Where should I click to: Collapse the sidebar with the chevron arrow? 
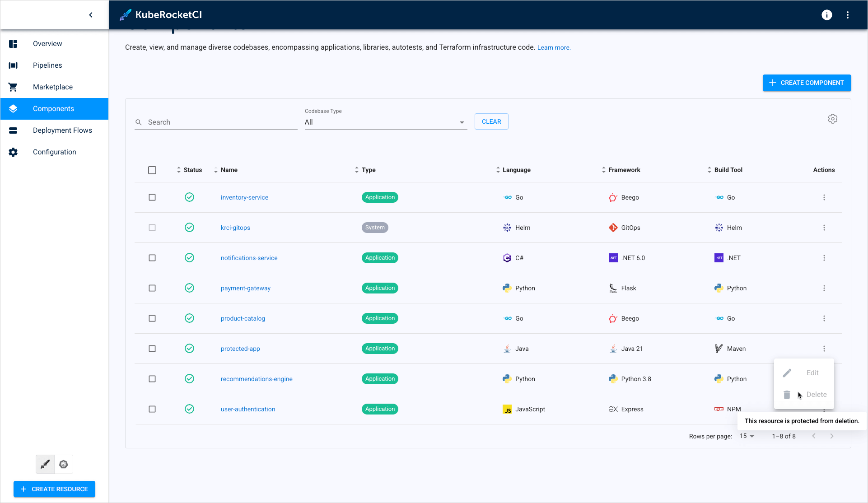pyautogui.click(x=91, y=15)
